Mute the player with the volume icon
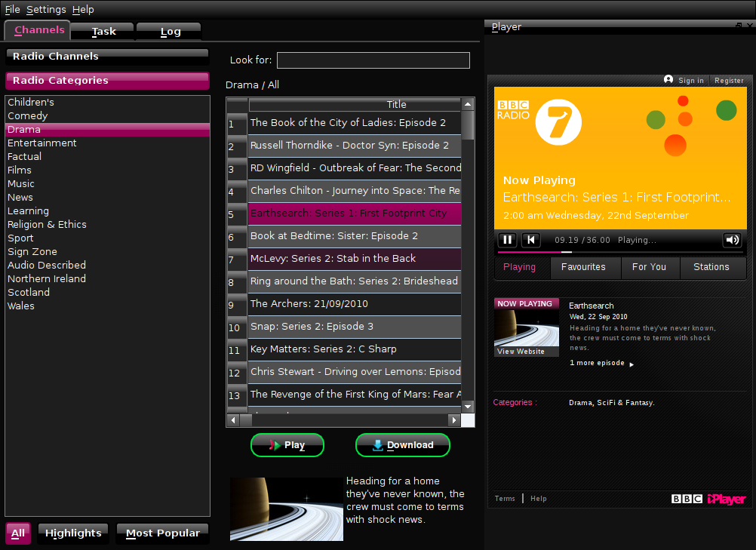 pos(732,240)
